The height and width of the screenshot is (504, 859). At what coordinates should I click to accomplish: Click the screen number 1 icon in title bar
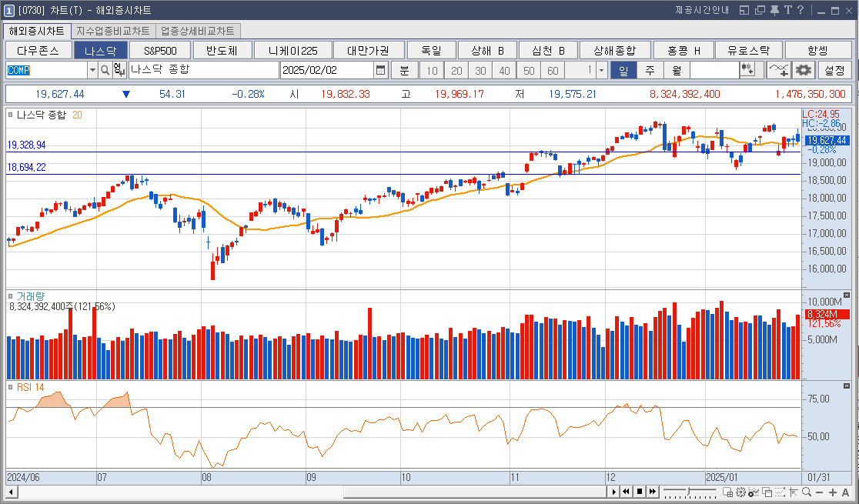(8, 11)
